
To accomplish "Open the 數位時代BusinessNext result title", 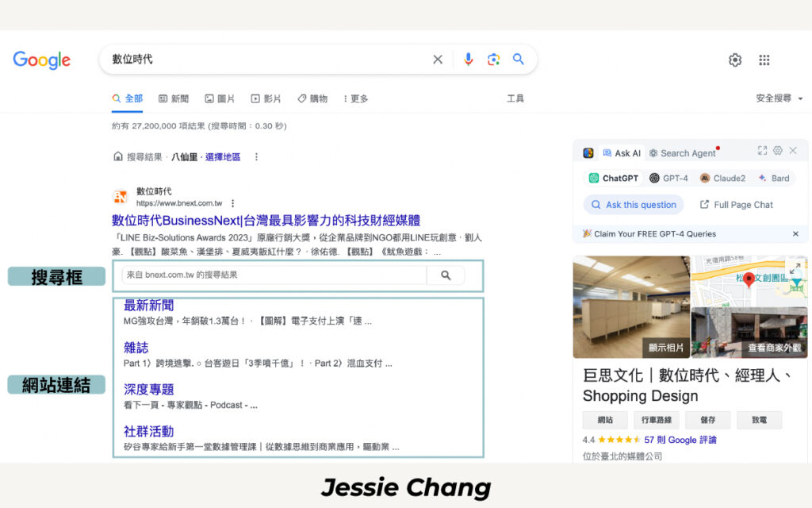I will coord(266,221).
